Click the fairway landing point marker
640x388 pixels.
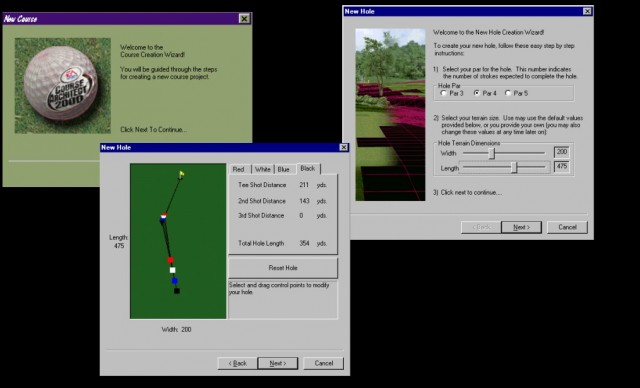click(x=163, y=218)
